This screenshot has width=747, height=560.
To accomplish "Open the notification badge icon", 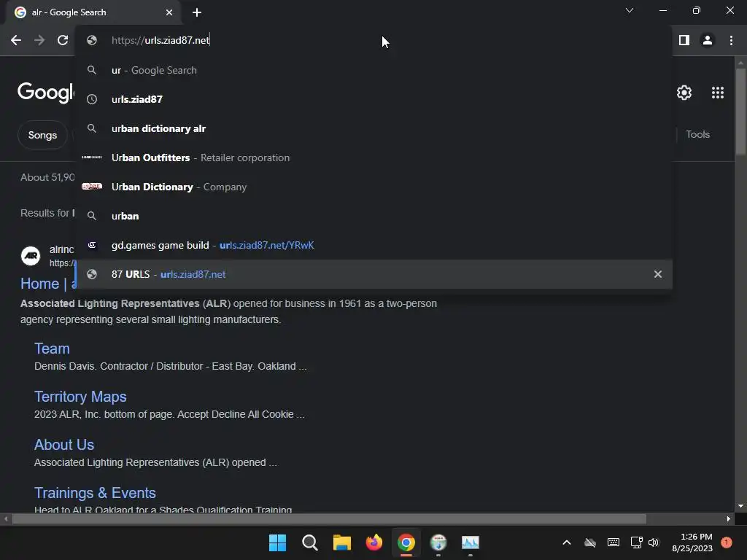I will (727, 542).
